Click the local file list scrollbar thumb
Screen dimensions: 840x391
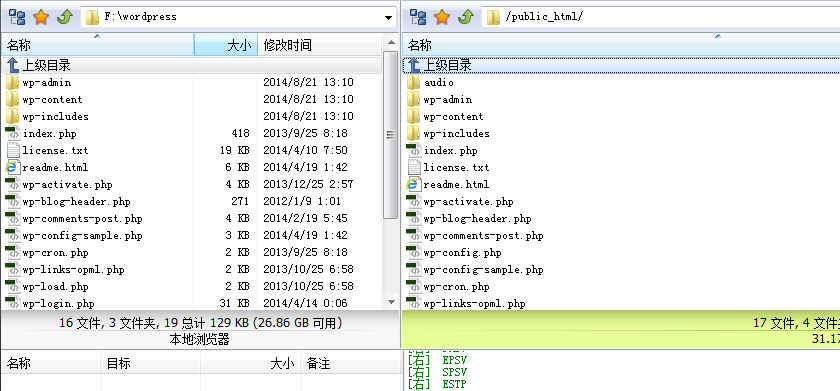pyautogui.click(x=391, y=136)
